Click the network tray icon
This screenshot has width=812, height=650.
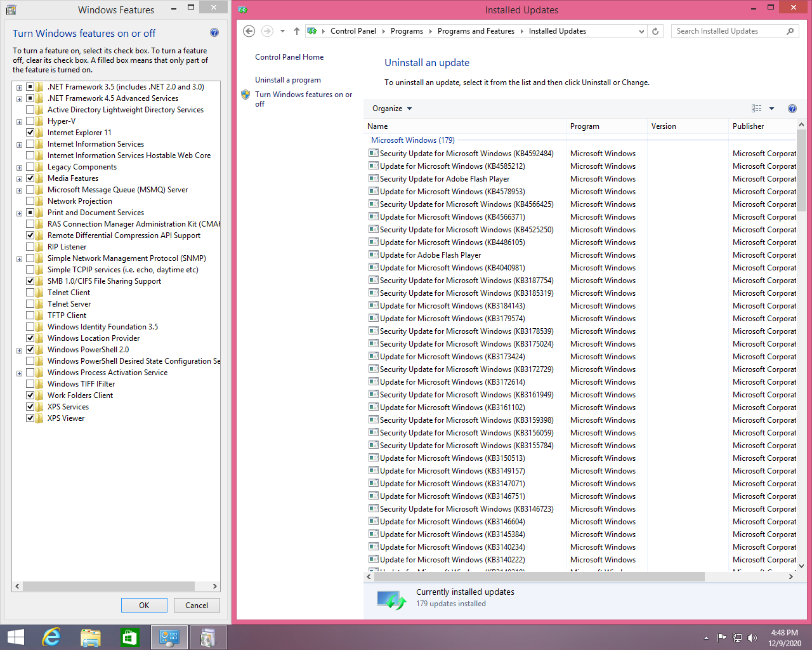click(737, 638)
